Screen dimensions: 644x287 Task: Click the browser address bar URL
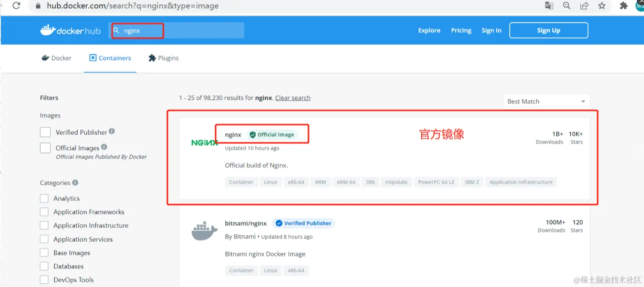tap(133, 6)
